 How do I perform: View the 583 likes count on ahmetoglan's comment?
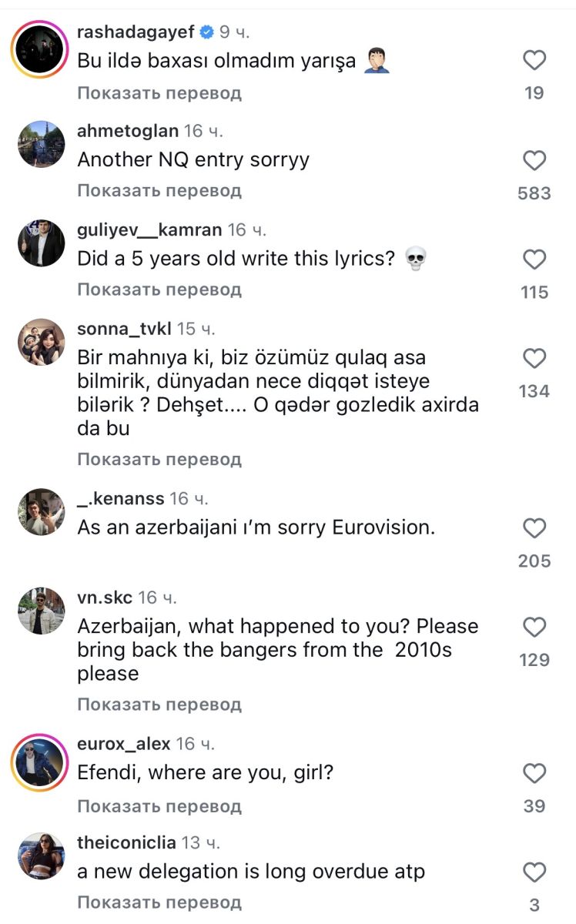tap(534, 193)
